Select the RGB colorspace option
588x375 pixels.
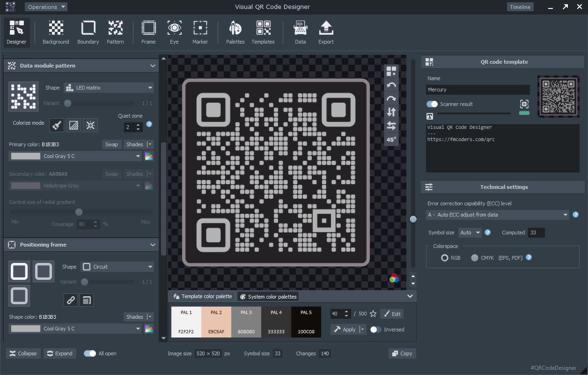pos(445,258)
